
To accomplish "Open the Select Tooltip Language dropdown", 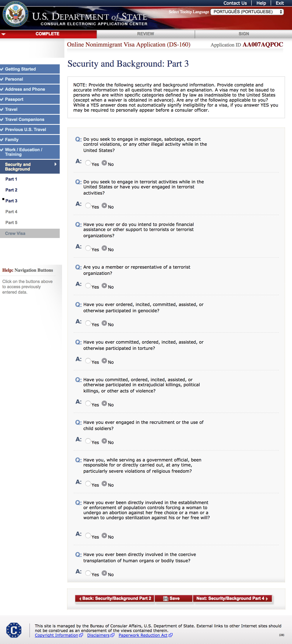I will pyautogui.click(x=247, y=12).
